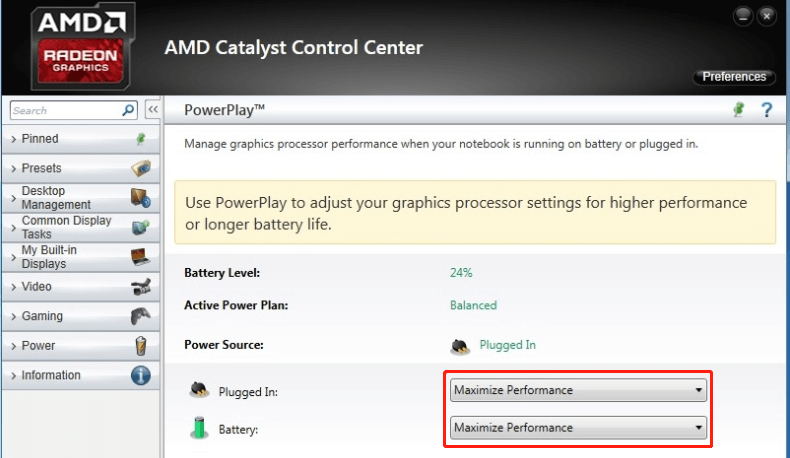The width and height of the screenshot is (790, 458).
Task: Click the blue Information icon
Action: pos(141,375)
